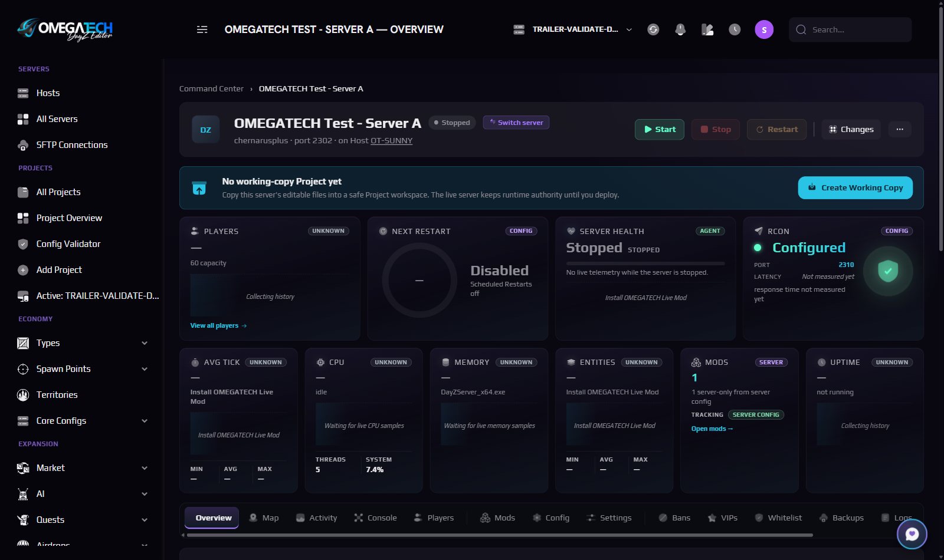The height and width of the screenshot is (560, 944).
Task: Click the DZ server badge icon
Action: [x=205, y=130]
